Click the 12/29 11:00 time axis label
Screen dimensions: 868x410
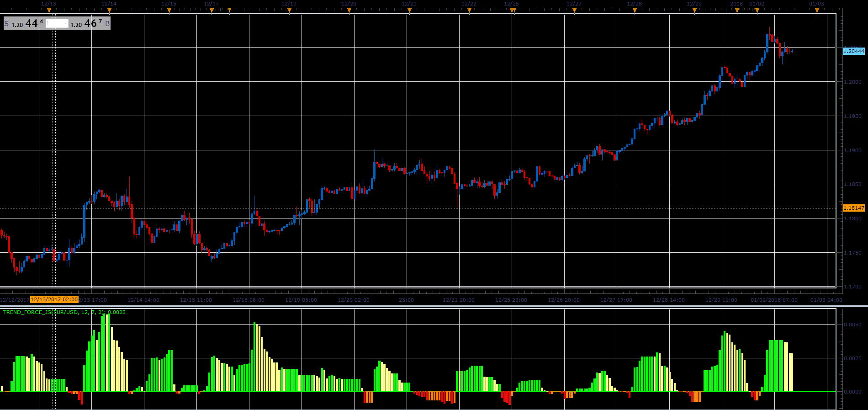click(x=721, y=300)
